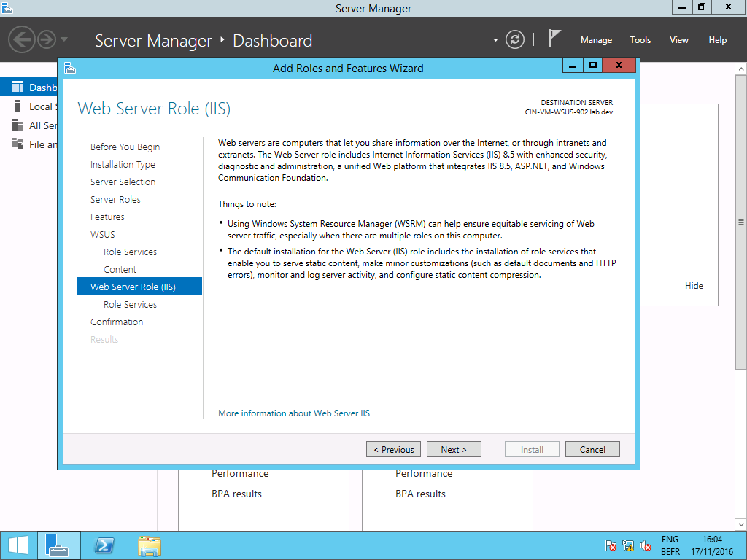Select the File and Storage Services icon
747x560 pixels.
point(18,144)
